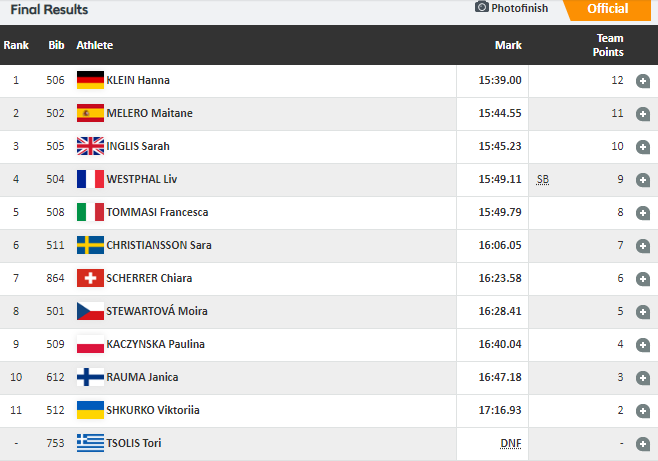Click the Spanish flag next to MELERO
The height and width of the screenshot is (461, 658).
coord(90,113)
